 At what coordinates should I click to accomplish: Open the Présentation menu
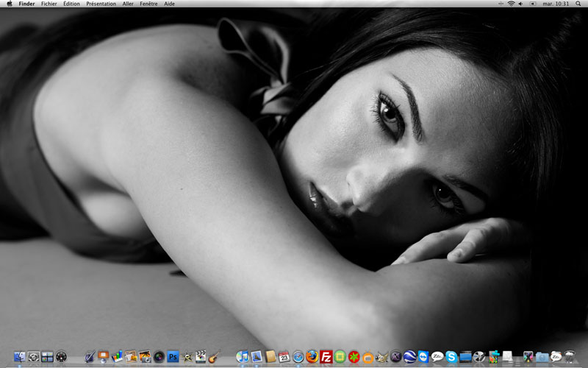point(101,4)
